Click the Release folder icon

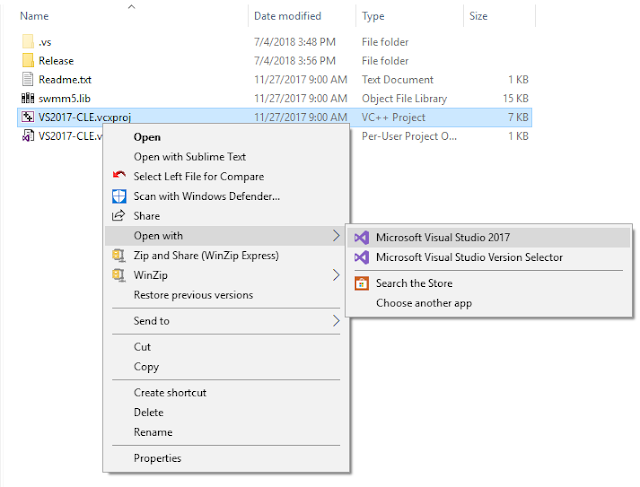pos(27,60)
